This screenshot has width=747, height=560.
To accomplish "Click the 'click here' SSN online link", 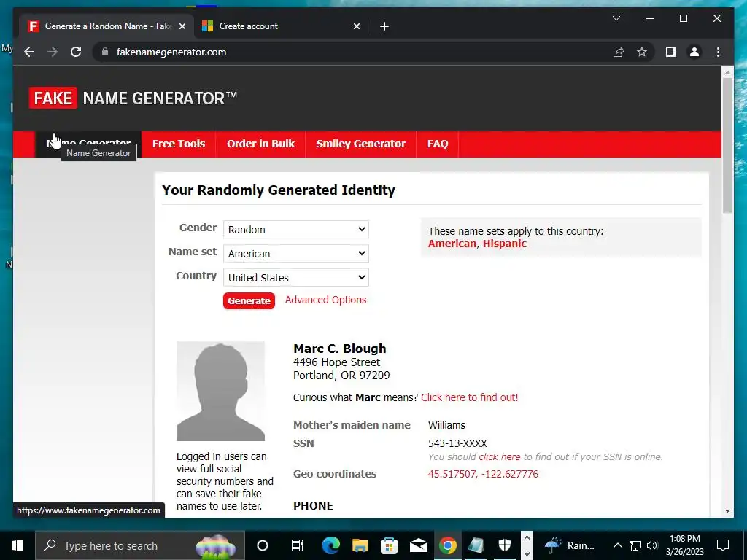I will 499,457.
